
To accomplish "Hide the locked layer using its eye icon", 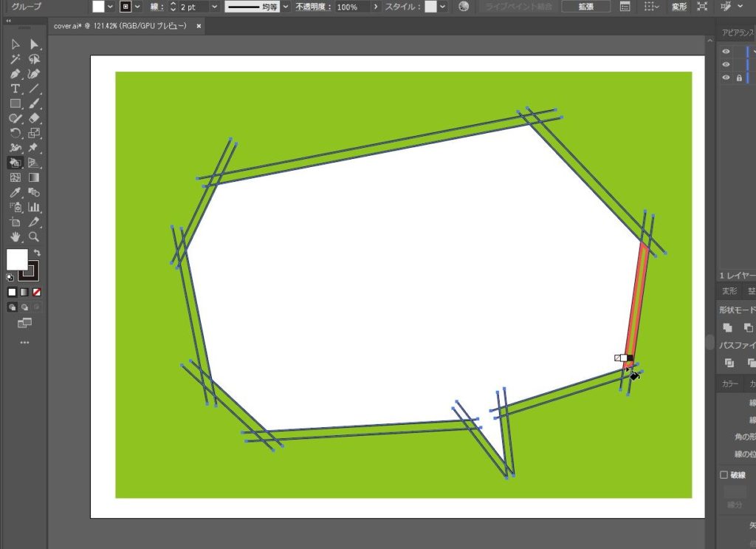I will pos(726,78).
